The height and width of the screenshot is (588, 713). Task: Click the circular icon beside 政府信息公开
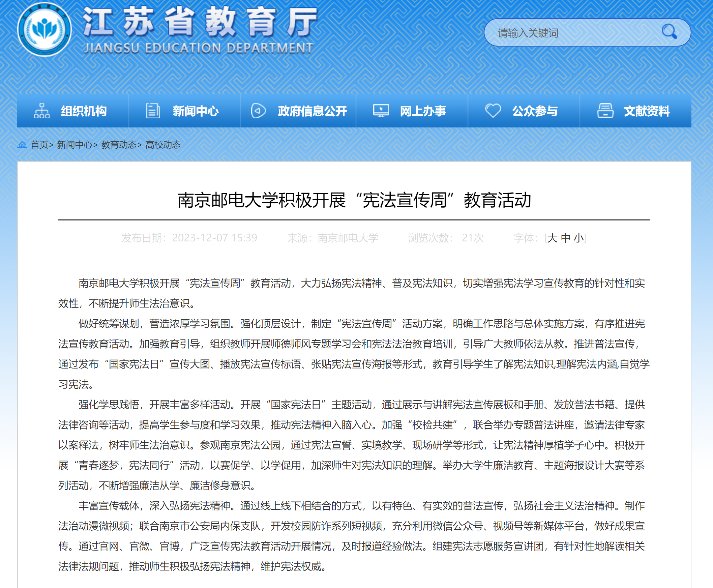click(258, 111)
